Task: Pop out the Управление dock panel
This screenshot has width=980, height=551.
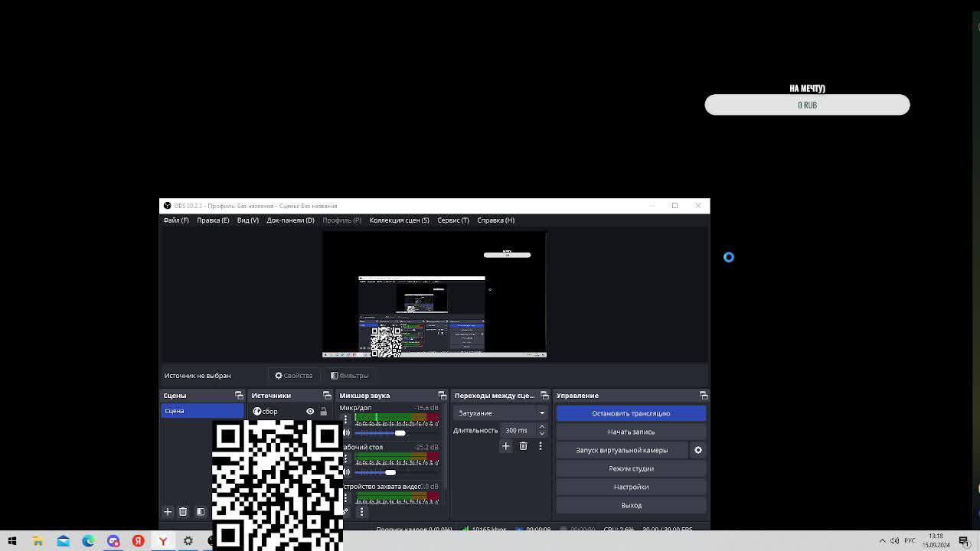Action: coord(704,396)
